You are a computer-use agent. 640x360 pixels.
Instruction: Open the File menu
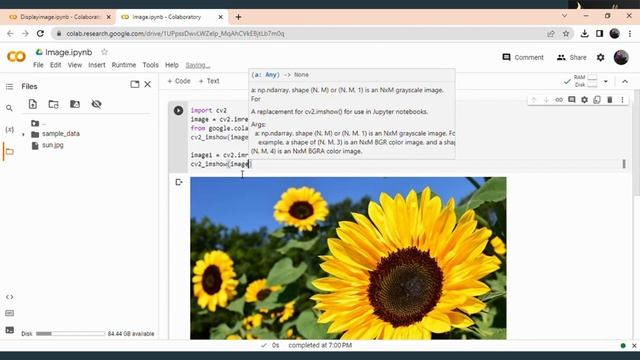(38, 65)
